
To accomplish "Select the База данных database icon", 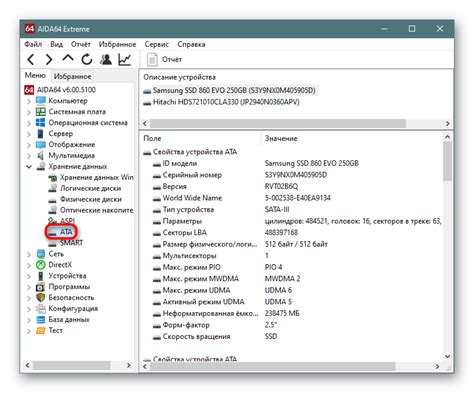I will 41,319.
